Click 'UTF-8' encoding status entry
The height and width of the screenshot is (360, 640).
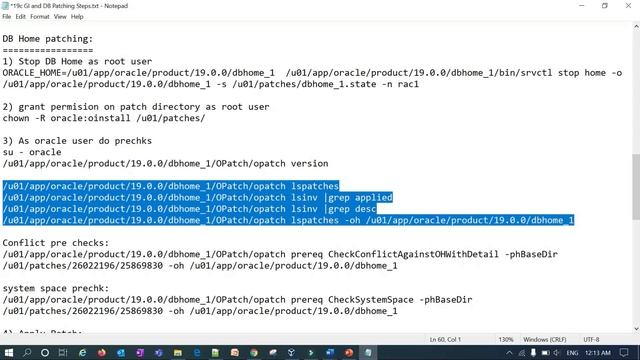point(591,340)
